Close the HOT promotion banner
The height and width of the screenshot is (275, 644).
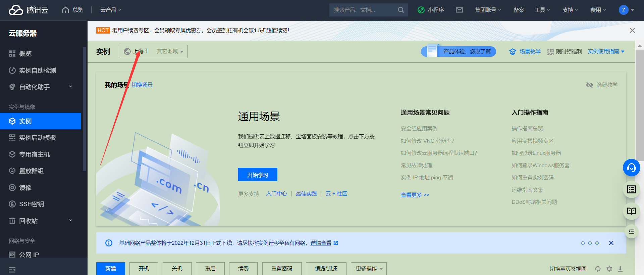[x=632, y=31]
